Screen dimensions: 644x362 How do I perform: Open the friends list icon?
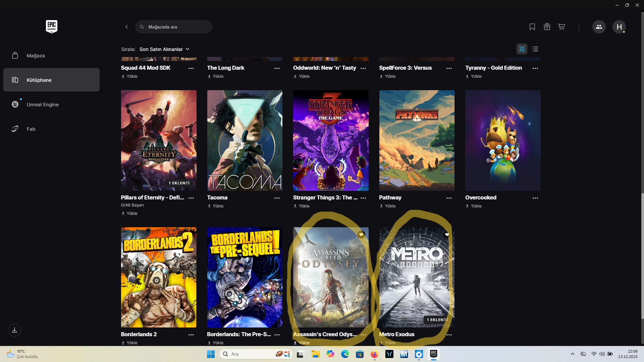599,27
